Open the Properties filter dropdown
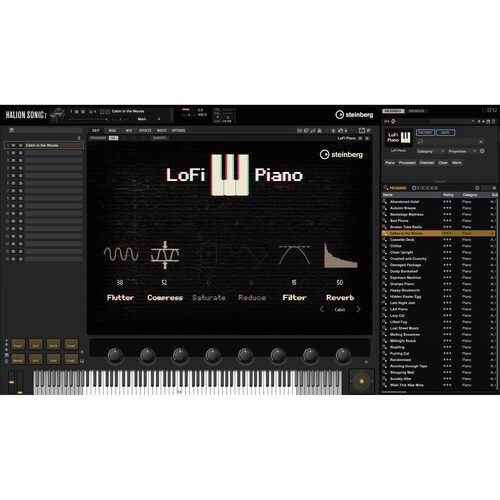The width and height of the screenshot is (500, 500). point(462,151)
